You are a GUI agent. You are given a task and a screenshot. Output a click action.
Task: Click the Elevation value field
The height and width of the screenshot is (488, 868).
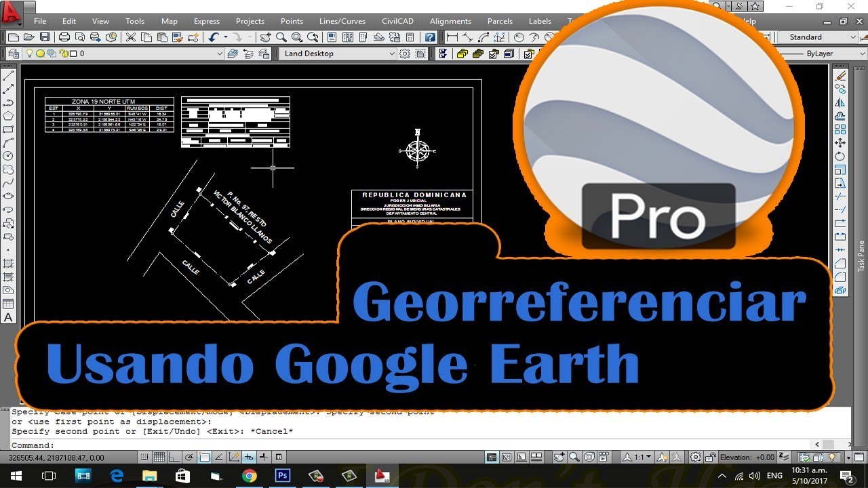pyautogui.click(x=766, y=457)
